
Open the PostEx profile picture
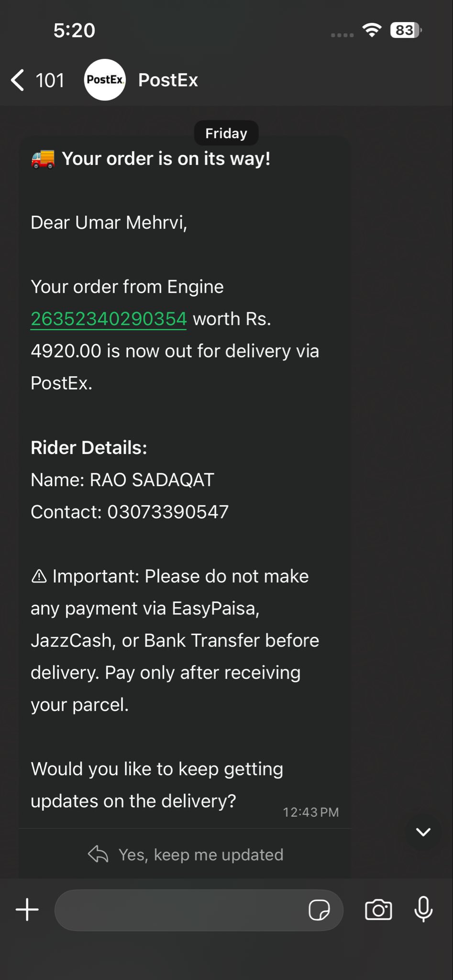(x=105, y=80)
